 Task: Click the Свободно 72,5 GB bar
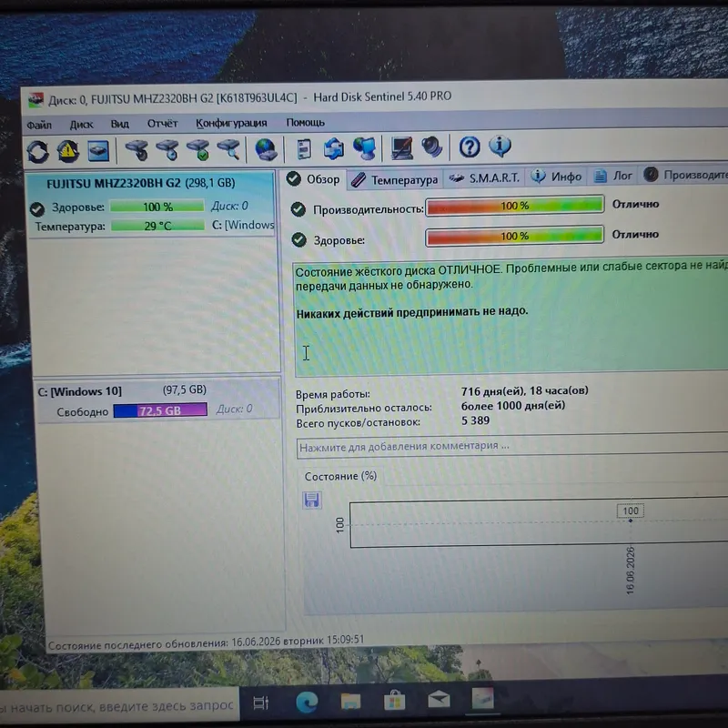(x=160, y=410)
